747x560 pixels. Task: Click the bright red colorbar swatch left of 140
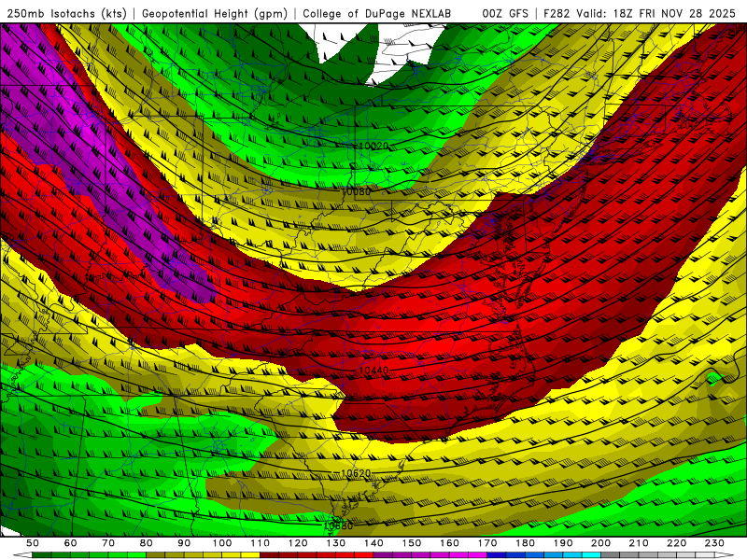click(364, 554)
